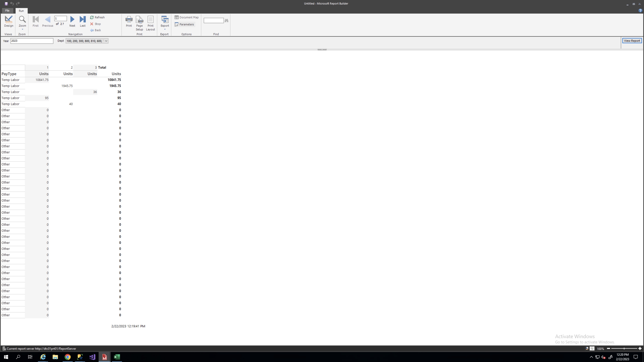Open the File menu
Viewport: 644px width, 362px height.
(7, 11)
